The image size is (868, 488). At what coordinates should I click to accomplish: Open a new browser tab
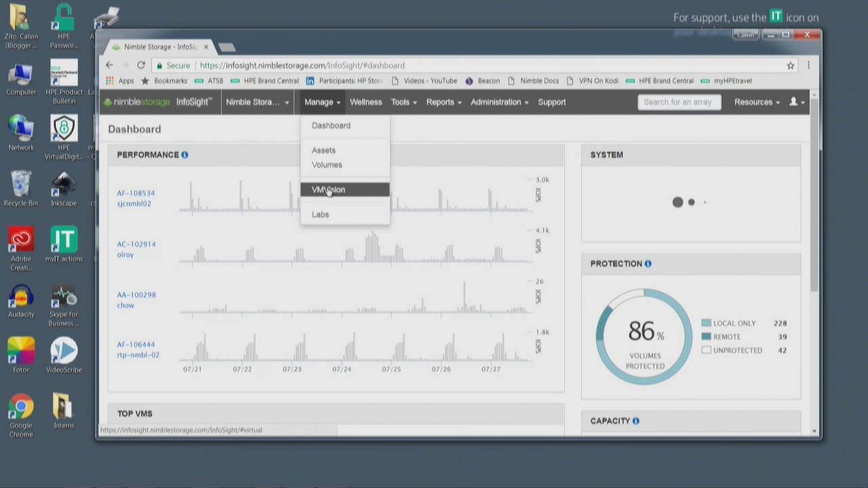click(x=227, y=47)
